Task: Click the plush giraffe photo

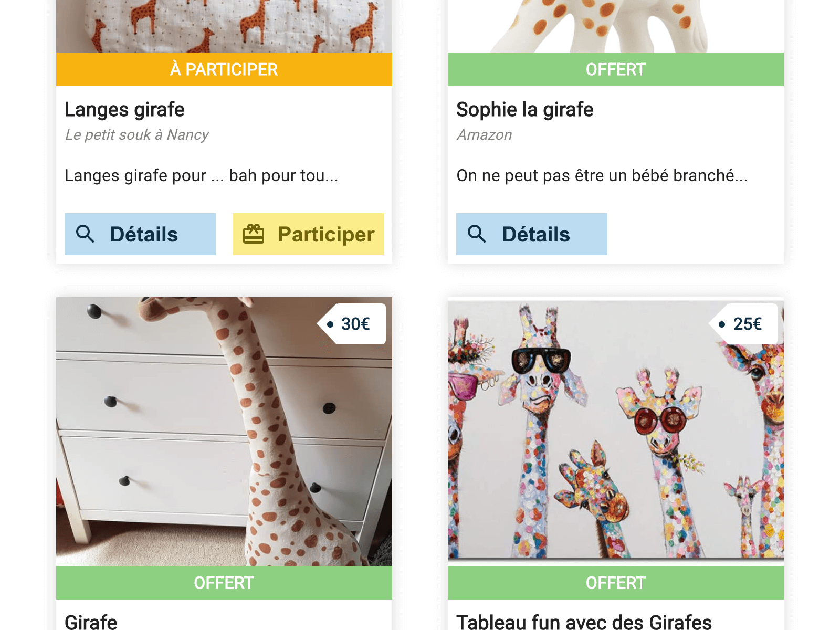Action: click(x=224, y=432)
